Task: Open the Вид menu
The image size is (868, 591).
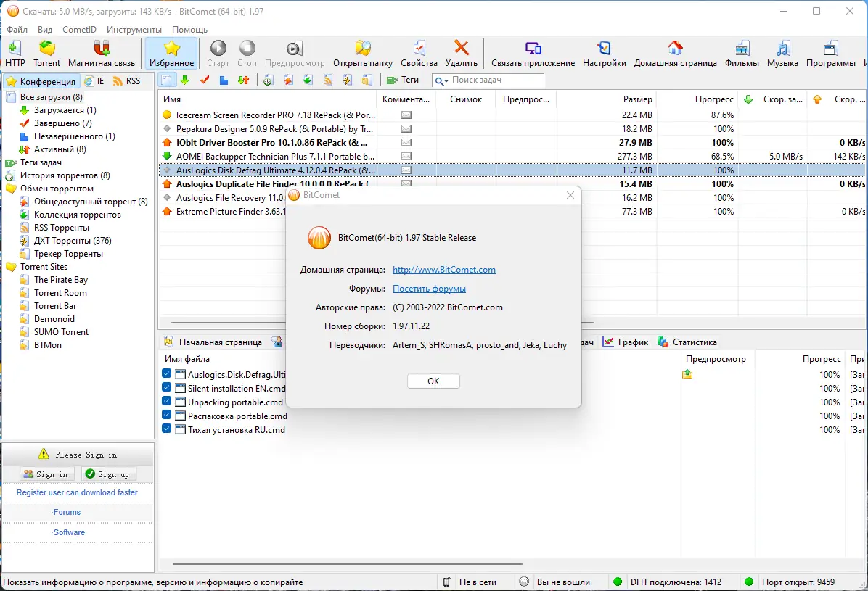Action: tap(45, 29)
